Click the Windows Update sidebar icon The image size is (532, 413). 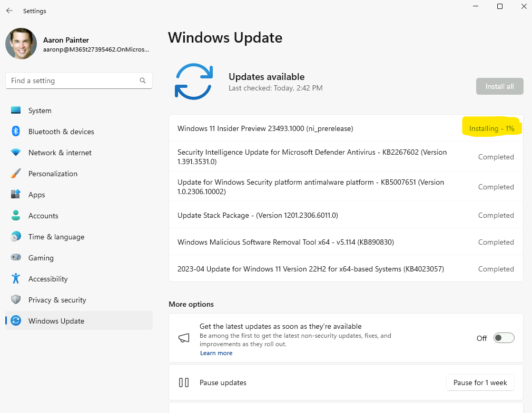click(x=16, y=320)
